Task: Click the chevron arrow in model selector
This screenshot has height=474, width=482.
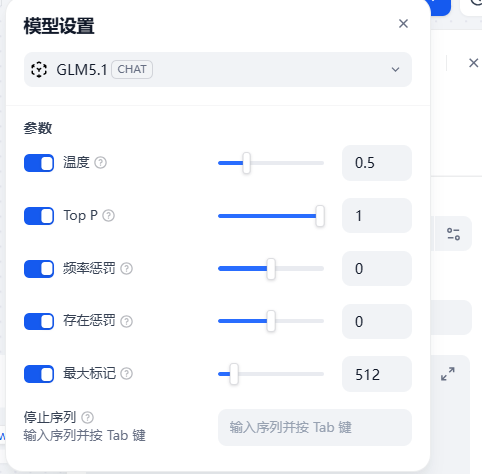Action: coord(395,70)
